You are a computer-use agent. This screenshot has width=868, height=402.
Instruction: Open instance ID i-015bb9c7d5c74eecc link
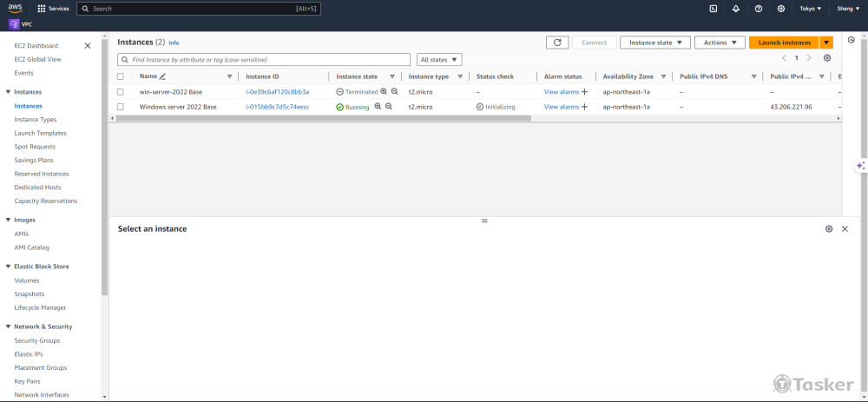click(277, 107)
